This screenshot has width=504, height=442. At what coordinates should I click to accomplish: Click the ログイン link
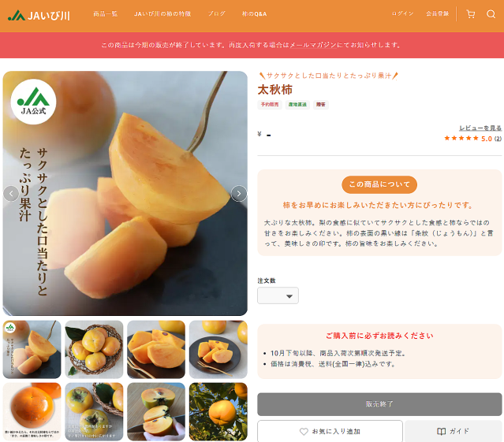point(403,13)
